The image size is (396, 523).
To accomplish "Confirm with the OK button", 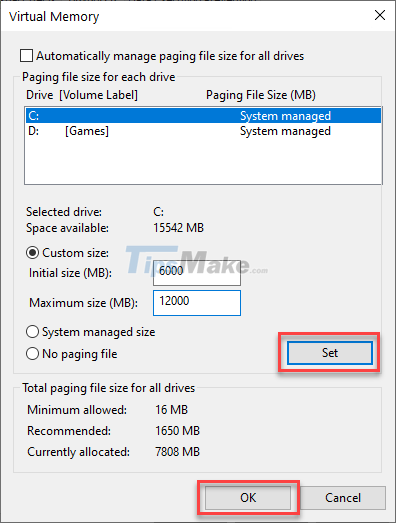I will [248, 498].
